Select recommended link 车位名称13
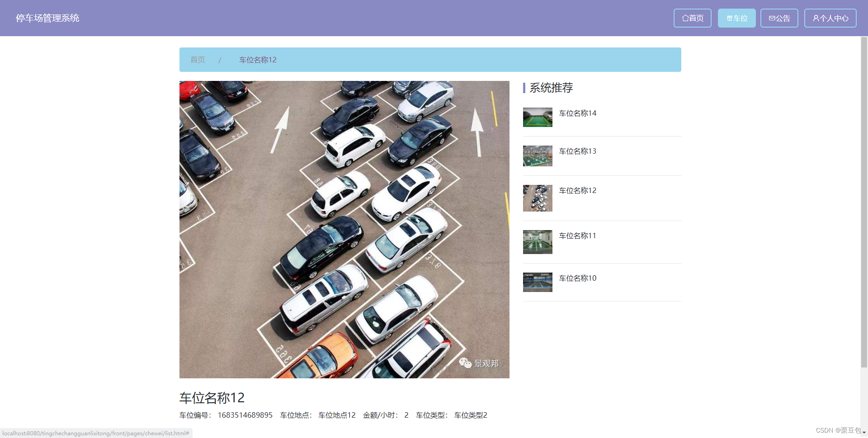Screen dimensions: 868x438 [x=577, y=151]
